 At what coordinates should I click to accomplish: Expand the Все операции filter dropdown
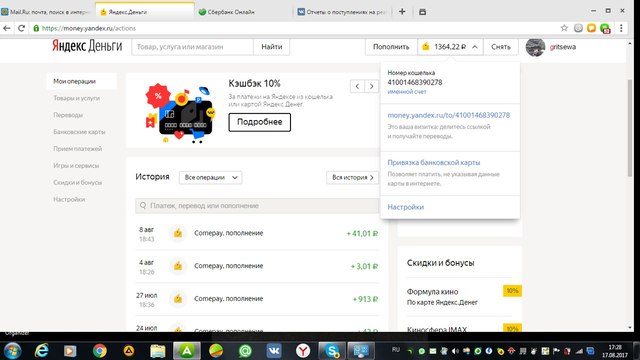(x=211, y=178)
